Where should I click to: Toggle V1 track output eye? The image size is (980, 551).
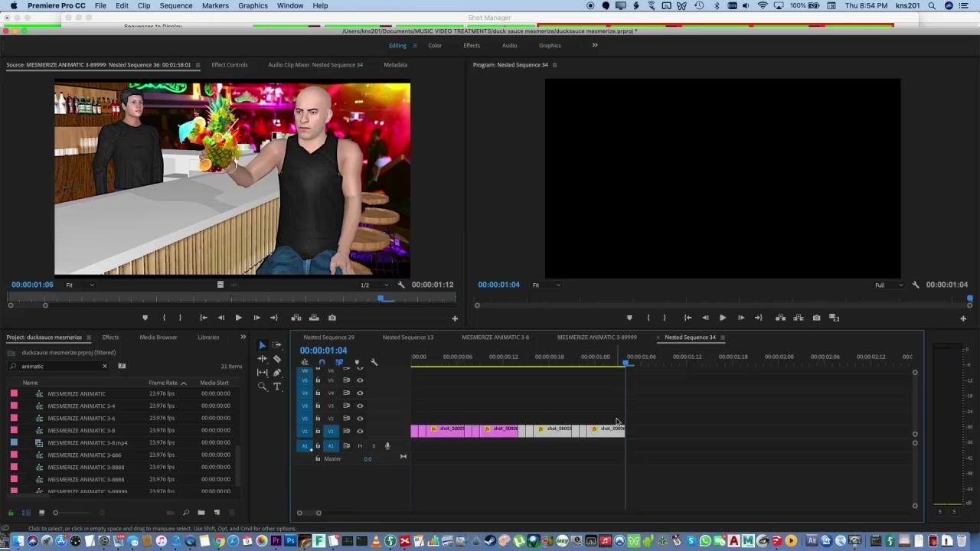click(360, 431)
